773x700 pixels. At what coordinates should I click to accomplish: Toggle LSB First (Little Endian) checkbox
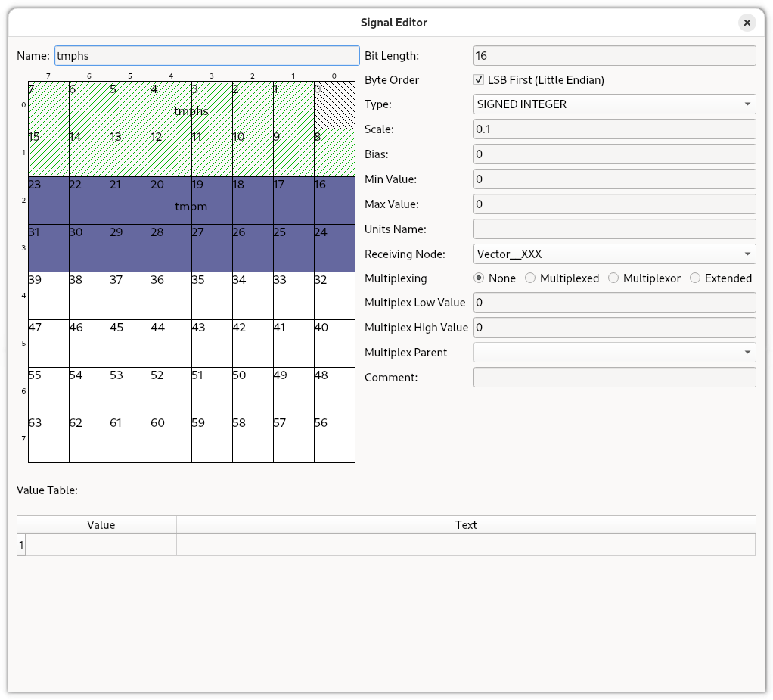(479, 80)
